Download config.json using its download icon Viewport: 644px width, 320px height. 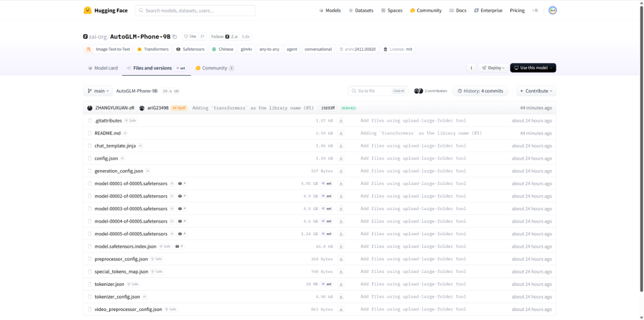click(341, 158)
